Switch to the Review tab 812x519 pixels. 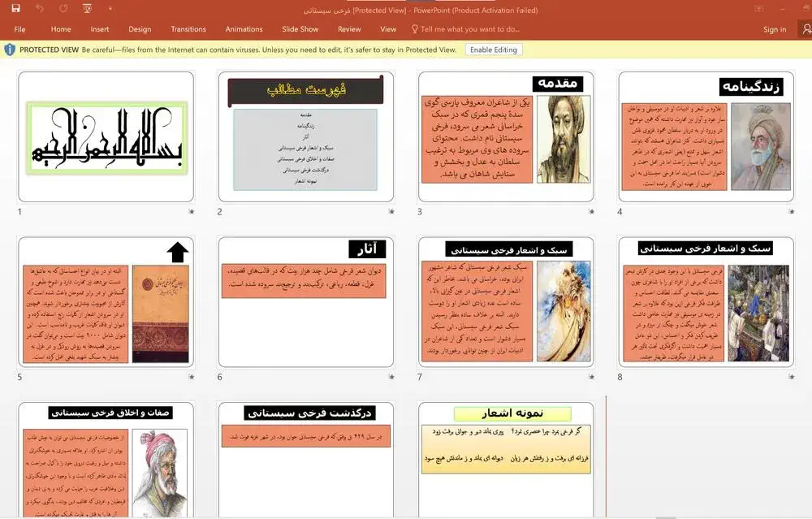349,28
